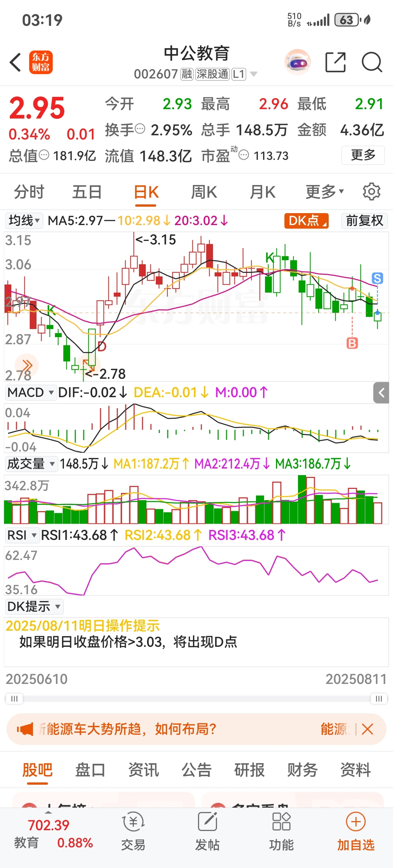The width and height of the screenshot is (393, 868).
Task: Tap the 中公教育 stock title
Action: point(196,53)
